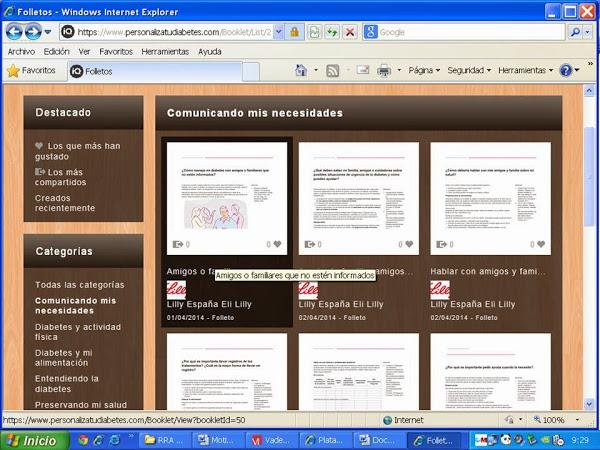Click the red Stop loading icon
Viewport: 600px width, 450px height.
point(349,32)
